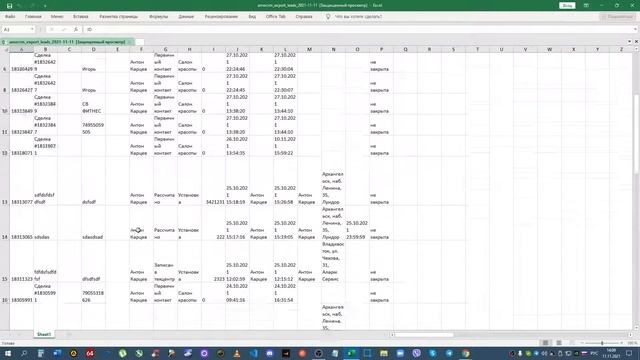Switch to the Вставка ribbon tab
Image resolution: width=640 pixels, height=360 pixels.
click(x=80, y=17)
